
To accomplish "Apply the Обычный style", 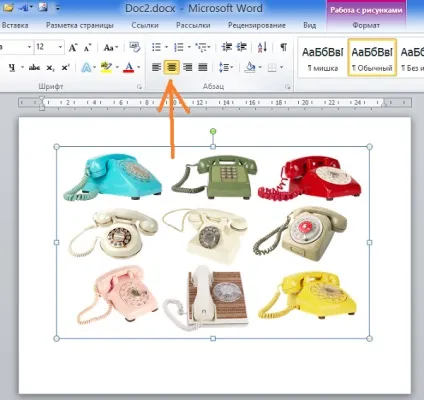I will pos(372,57).
